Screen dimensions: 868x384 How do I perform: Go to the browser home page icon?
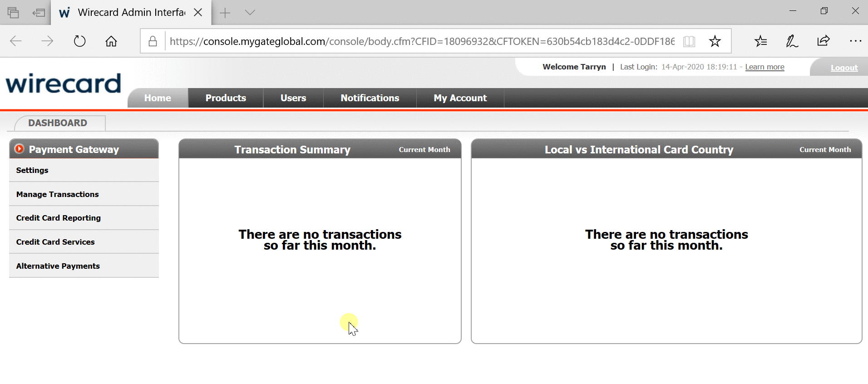coord(111,41)
